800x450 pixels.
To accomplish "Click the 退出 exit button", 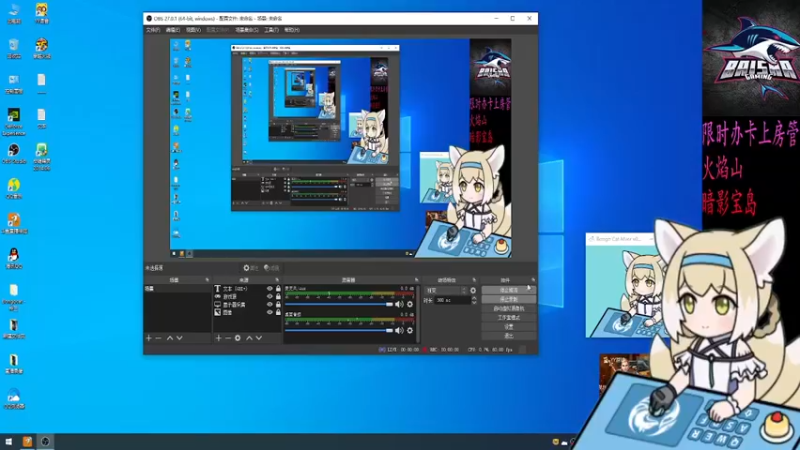I will click(509, 336).
